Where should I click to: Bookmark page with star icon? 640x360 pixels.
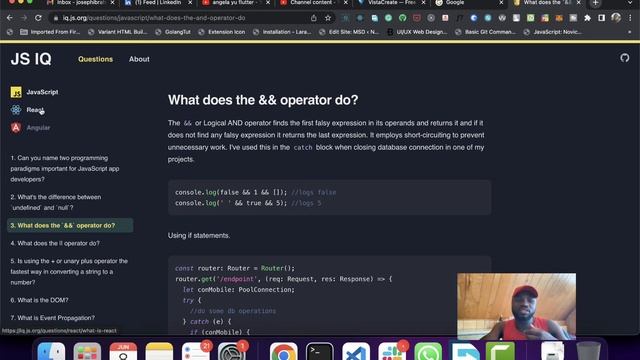pos(328,18)
